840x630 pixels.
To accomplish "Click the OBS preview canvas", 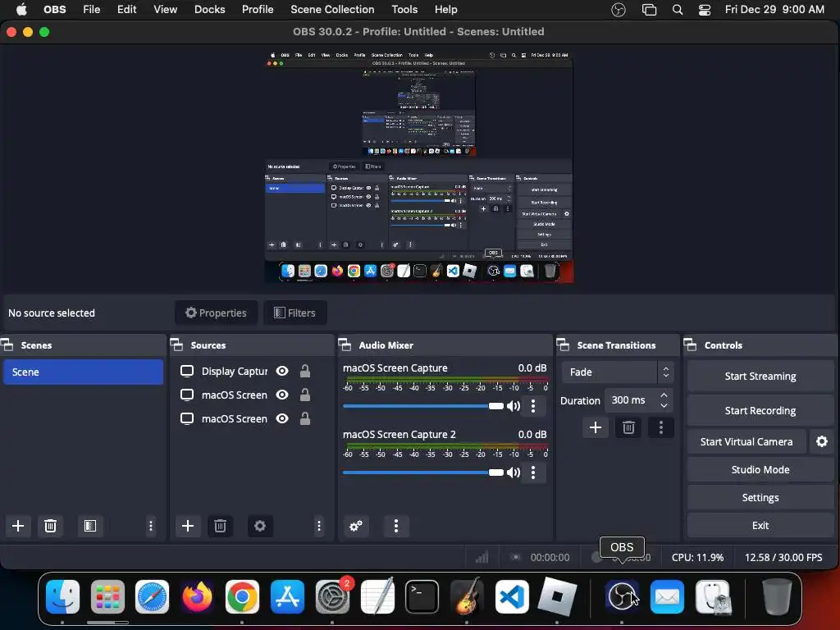I will point(419,167).
